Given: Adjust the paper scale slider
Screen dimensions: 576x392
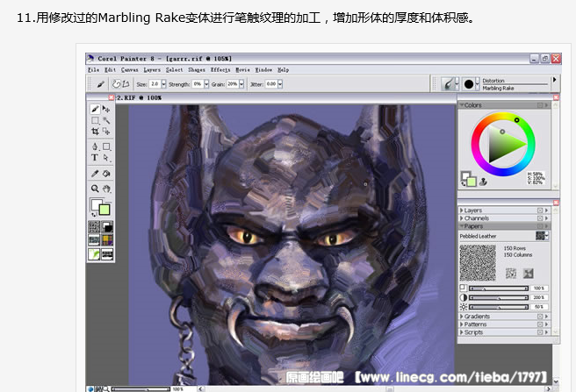Looking at the screenshot, I should [x=499, y=289].
